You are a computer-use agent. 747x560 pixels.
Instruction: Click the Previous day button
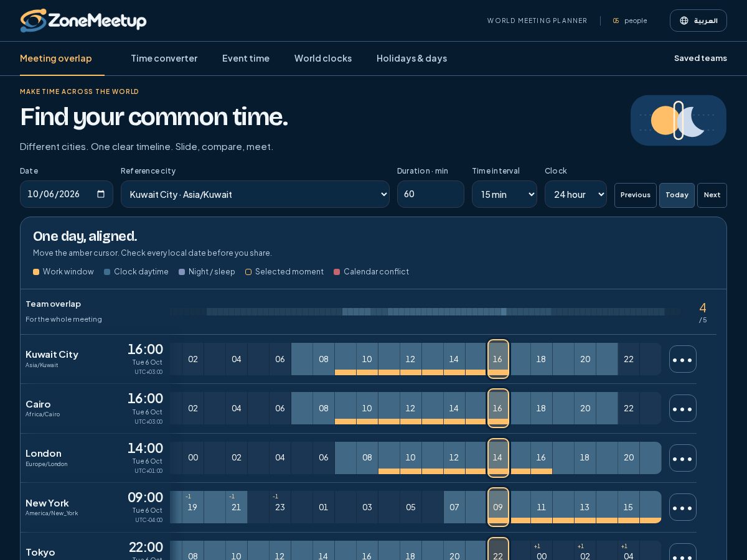[x=636, y=195]
